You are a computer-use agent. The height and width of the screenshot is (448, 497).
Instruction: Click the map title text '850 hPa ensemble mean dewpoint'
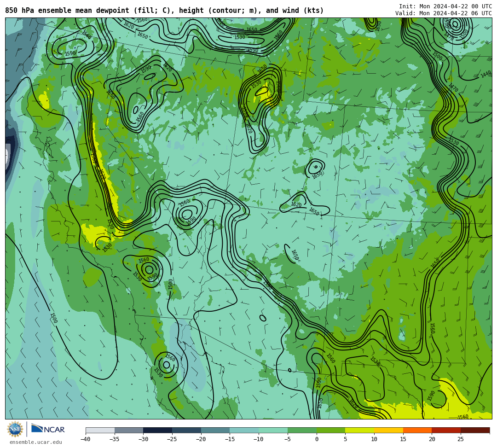coord(67,11)
